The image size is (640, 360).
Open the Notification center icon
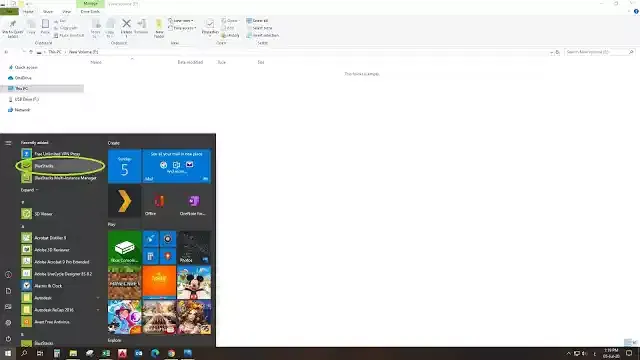click(629, 353)
